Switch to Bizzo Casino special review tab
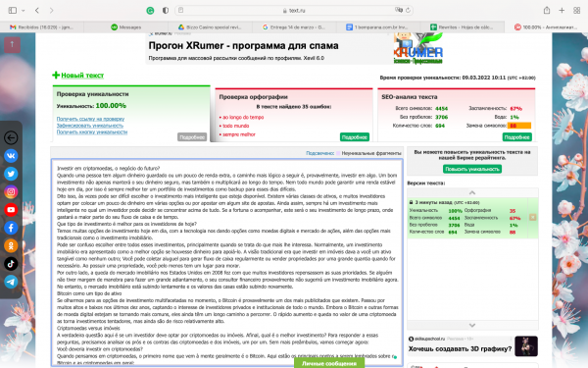The width and height of the screenshot is (588, 368). tap(210, 27)
